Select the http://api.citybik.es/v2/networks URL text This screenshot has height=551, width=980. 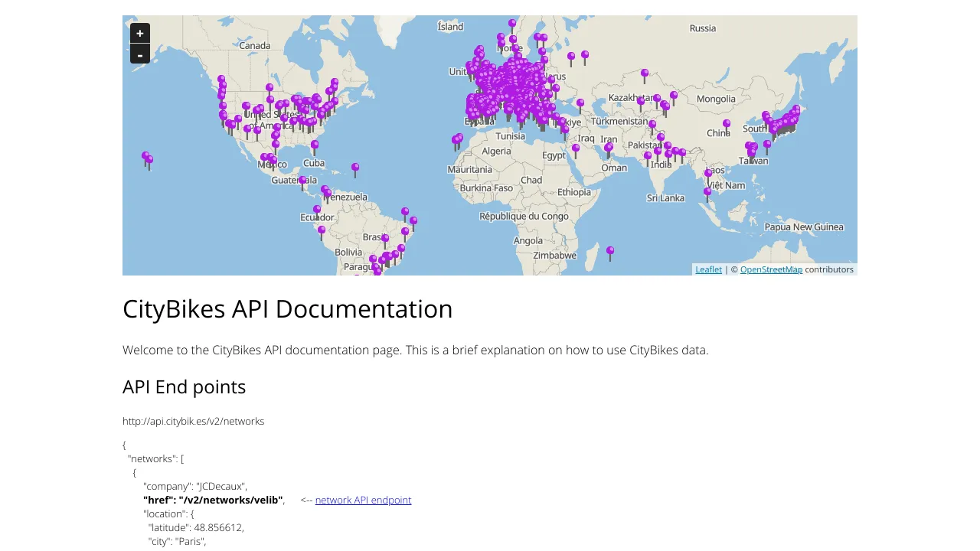(193, 421)
